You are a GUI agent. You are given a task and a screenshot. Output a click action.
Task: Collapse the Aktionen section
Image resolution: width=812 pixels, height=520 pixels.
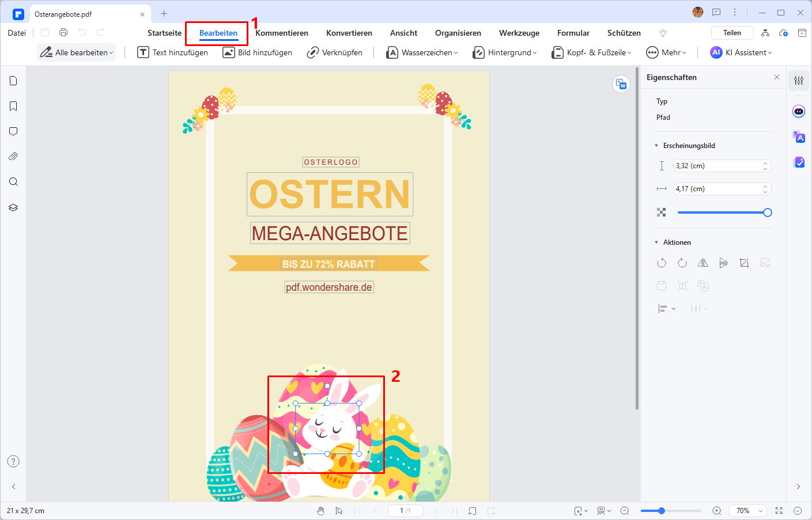click(x=656, y=242)
